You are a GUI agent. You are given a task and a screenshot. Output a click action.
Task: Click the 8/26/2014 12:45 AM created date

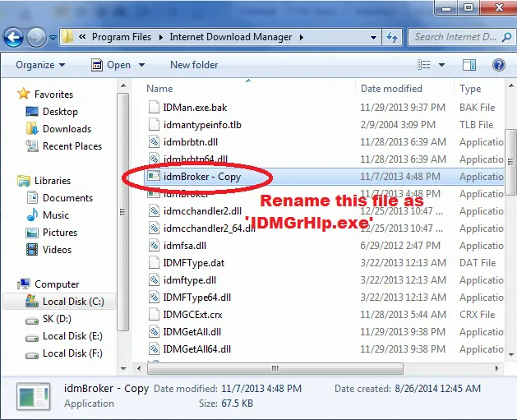click(437, 389)
